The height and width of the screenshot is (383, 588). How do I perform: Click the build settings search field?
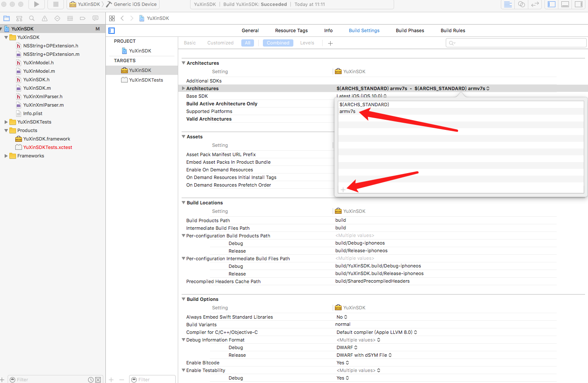tap(516, 43)
